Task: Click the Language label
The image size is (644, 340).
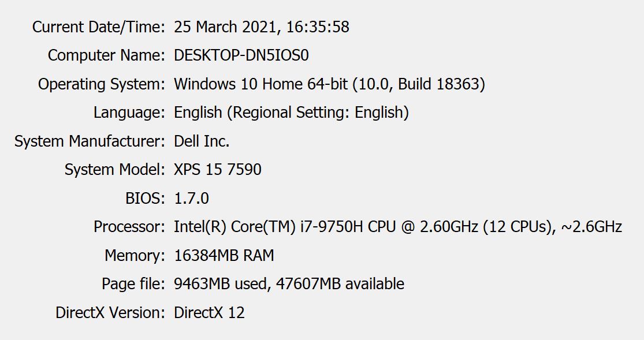Action: (129, 113)
